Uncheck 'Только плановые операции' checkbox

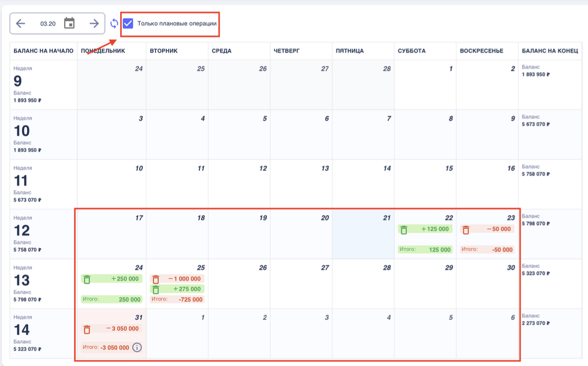pyautogui.click(x=128, y=23)
